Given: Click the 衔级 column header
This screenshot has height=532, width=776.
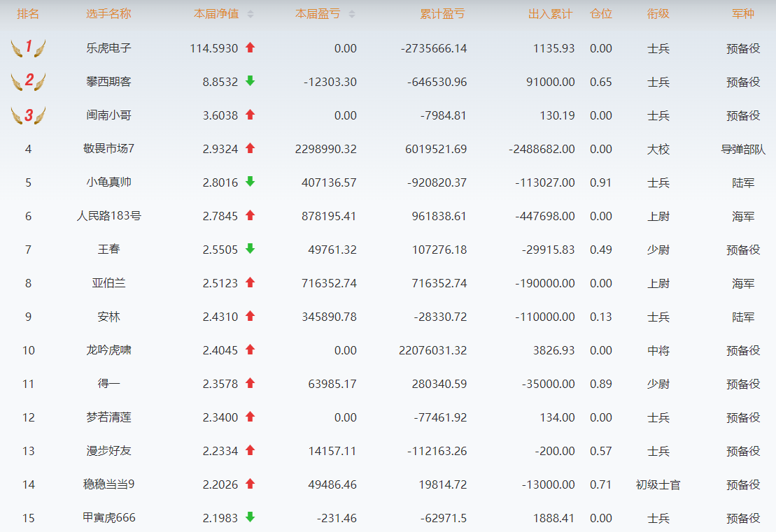Looking at the screenshot, I should click(x=658, y=14).
